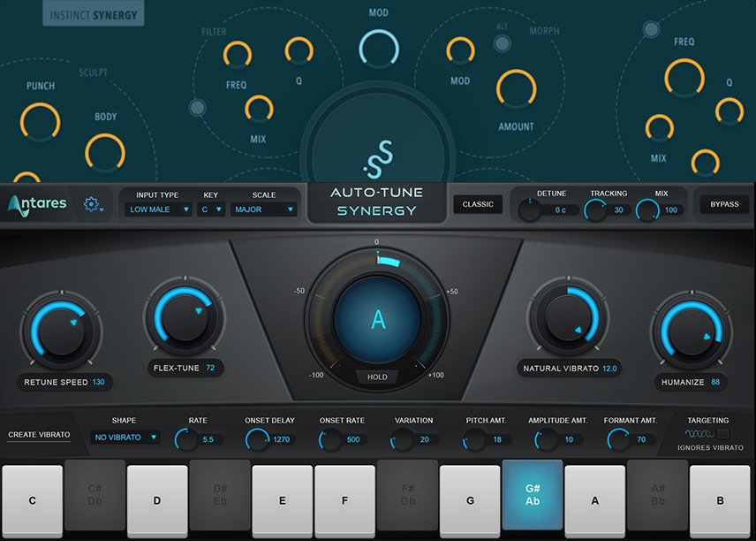The width and height of the screenshot is (756, 541).
Task: Click the Filter section's Q knob
Action: click(x=299, y=50)
